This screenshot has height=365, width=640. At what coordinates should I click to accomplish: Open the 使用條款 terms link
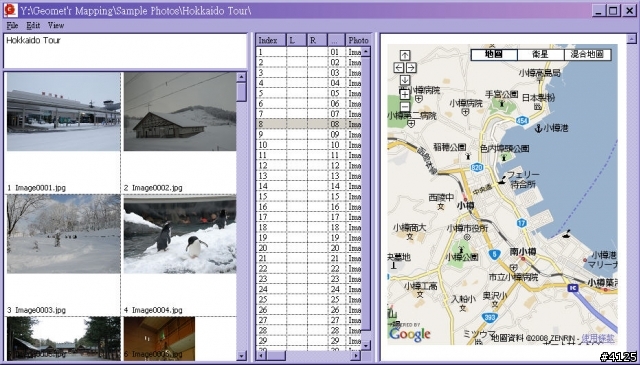pos(598,338)
